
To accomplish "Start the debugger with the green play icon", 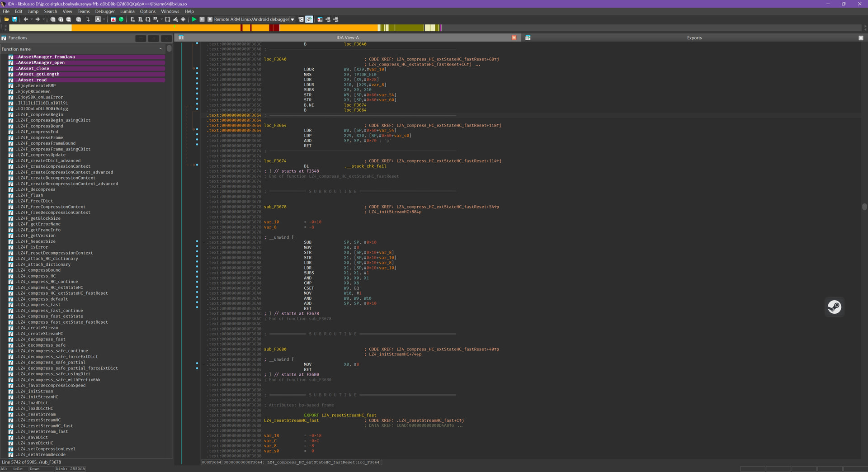I will 194,19.
